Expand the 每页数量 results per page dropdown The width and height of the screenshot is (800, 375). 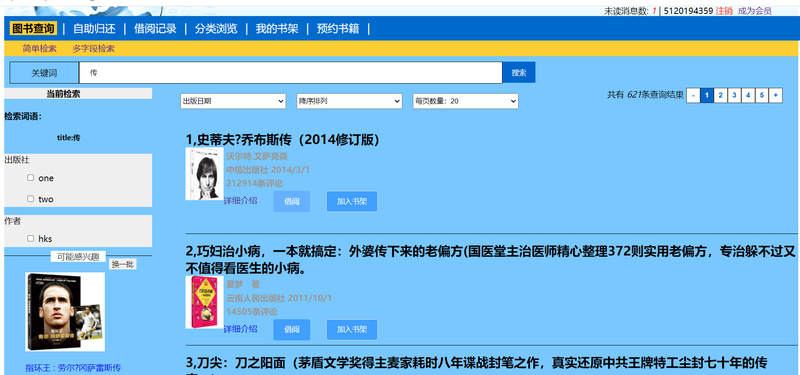point(465,101)
